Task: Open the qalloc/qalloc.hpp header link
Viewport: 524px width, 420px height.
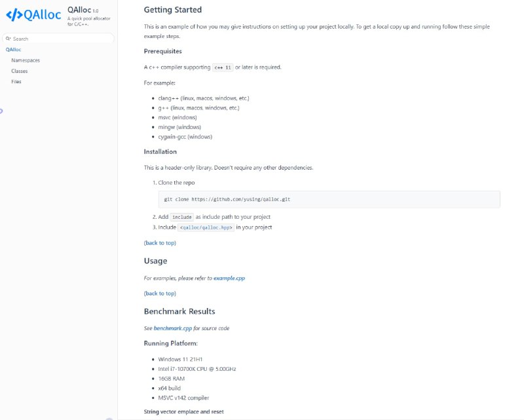Action: 206,227
